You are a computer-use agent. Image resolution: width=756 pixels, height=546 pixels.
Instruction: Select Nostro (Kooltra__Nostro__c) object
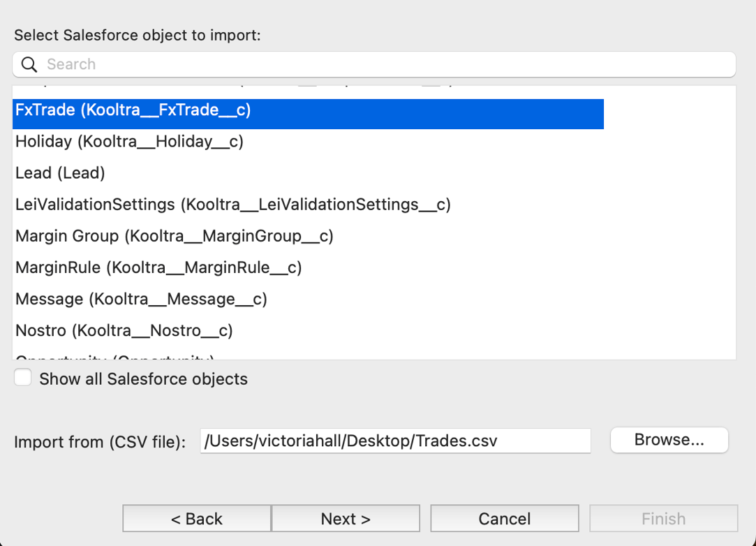click(x=308, y=331)
